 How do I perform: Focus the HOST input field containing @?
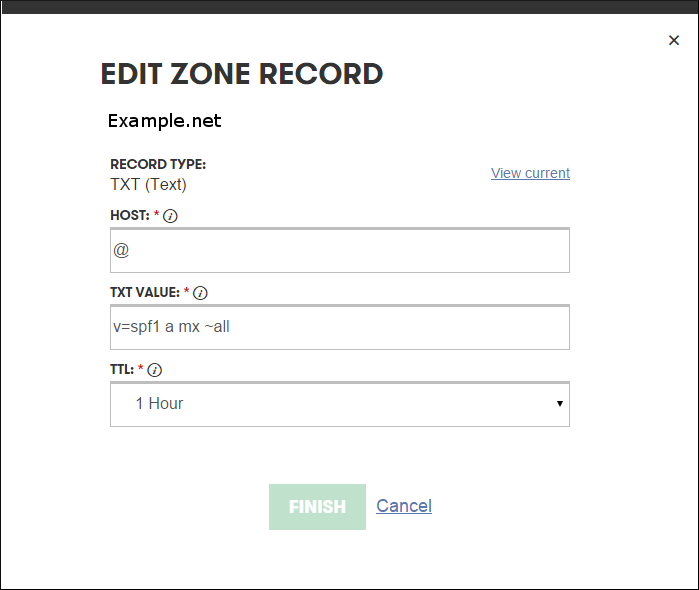coord(340,250)
